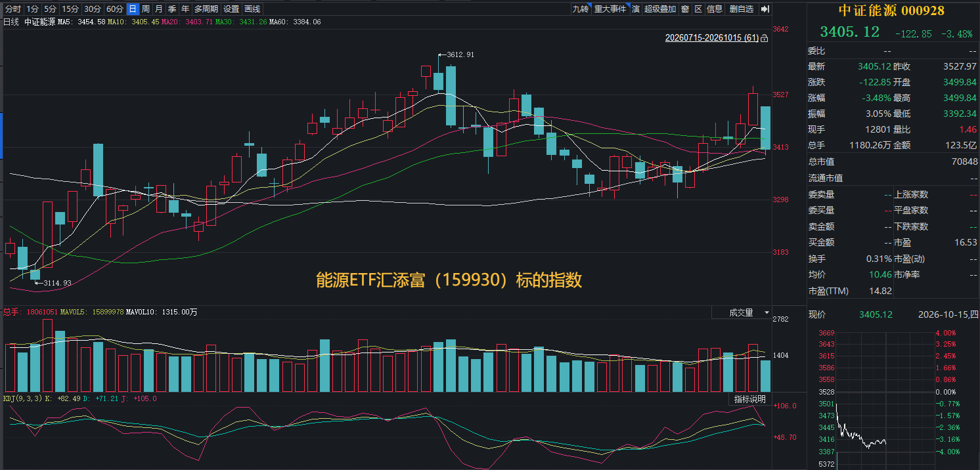The image size is (980, 470).
Task: Activate the 画线 drawing tool
Action: (252, 9)
